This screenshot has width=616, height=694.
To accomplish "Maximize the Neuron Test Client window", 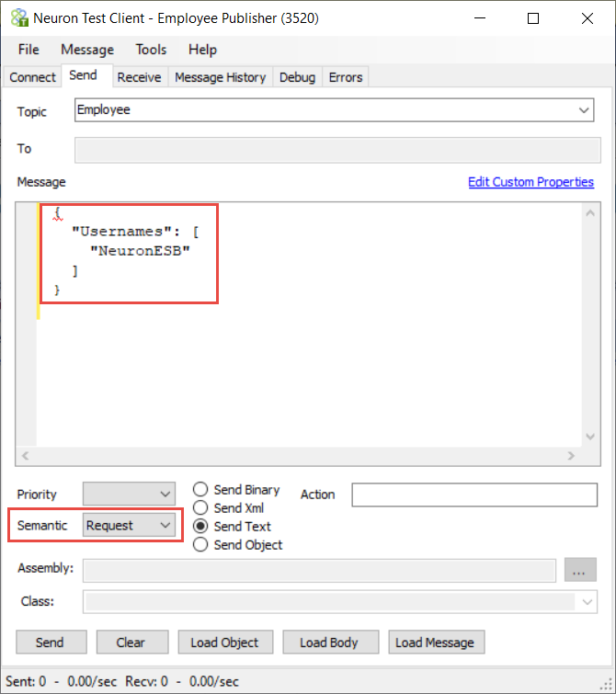I will 533,18.
